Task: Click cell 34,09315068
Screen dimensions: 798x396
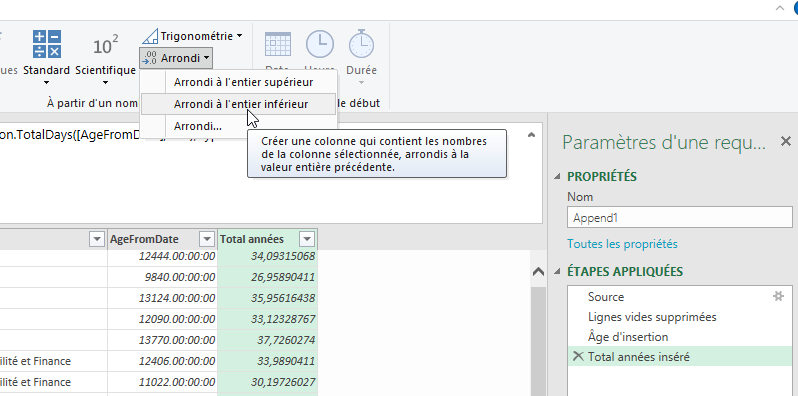Action: (267, 256)
